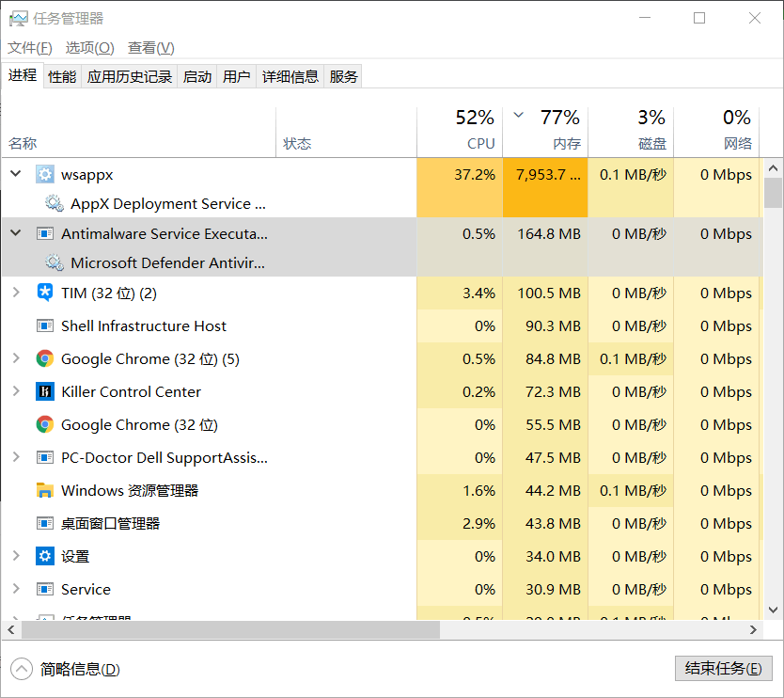Switch to the 服务 tab
The image size is (784, 698).
click(x=343, y=76)
